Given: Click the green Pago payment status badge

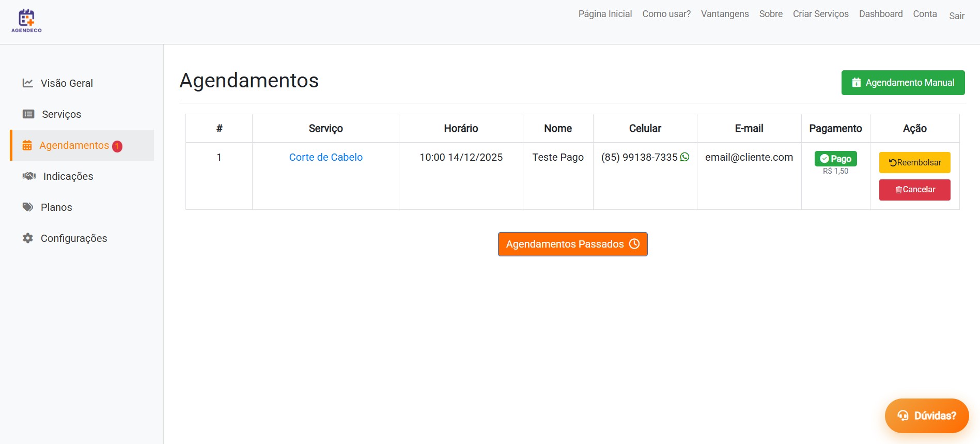Looking at the screenshot, I should click(835, 159).
